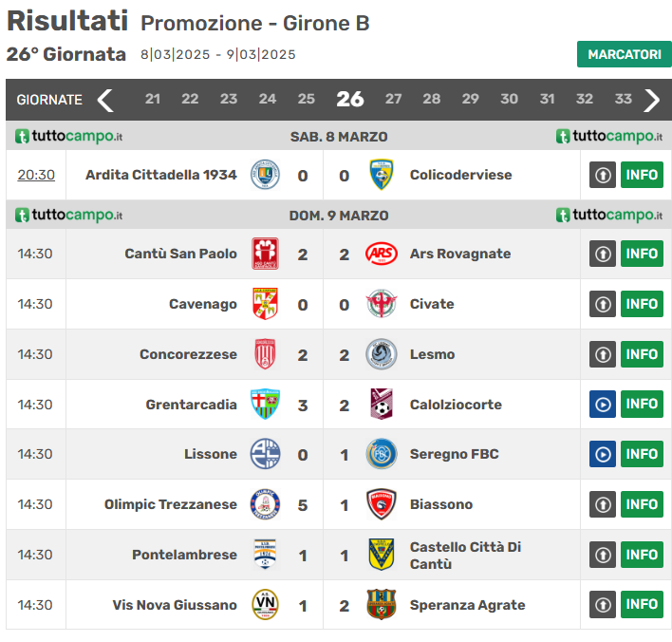This screenshot has width=672, height=642.
Task: Play video for Grentarcadia vs Calolziocorte
Action: pyautogui.click(x=603, y=405)
